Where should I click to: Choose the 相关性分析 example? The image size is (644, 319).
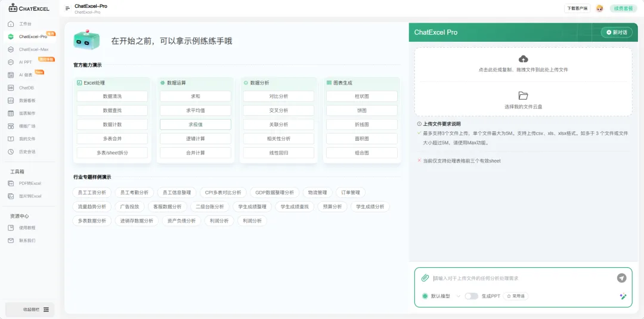pos(278,139)
